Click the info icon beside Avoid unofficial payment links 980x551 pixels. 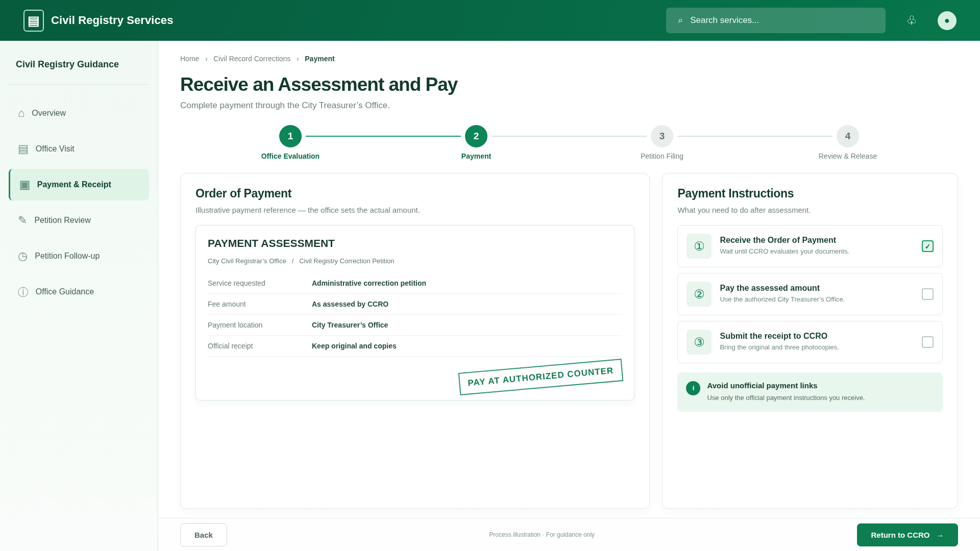693,388
